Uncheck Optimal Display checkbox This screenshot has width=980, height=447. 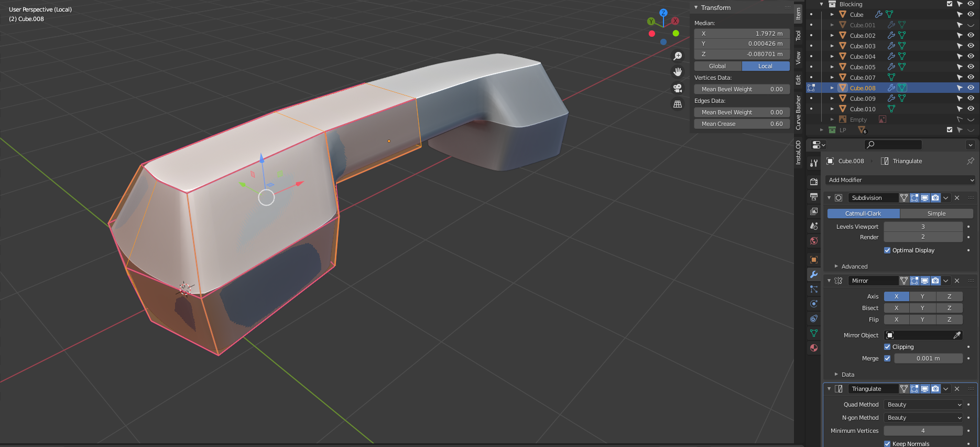coord(887,250)
